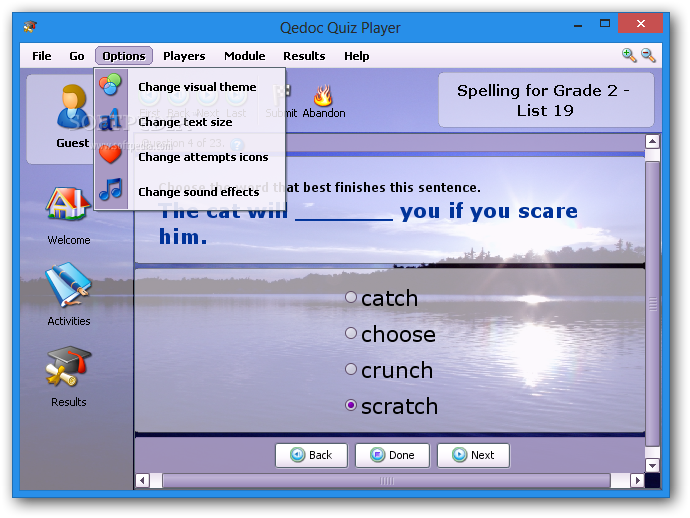The image size is (690, 518).
Task: Click the question mark help icon
Action: coord(237,144)
